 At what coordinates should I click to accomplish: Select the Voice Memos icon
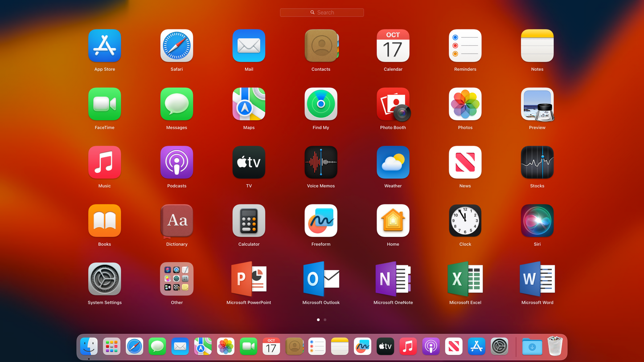(321, 162)
